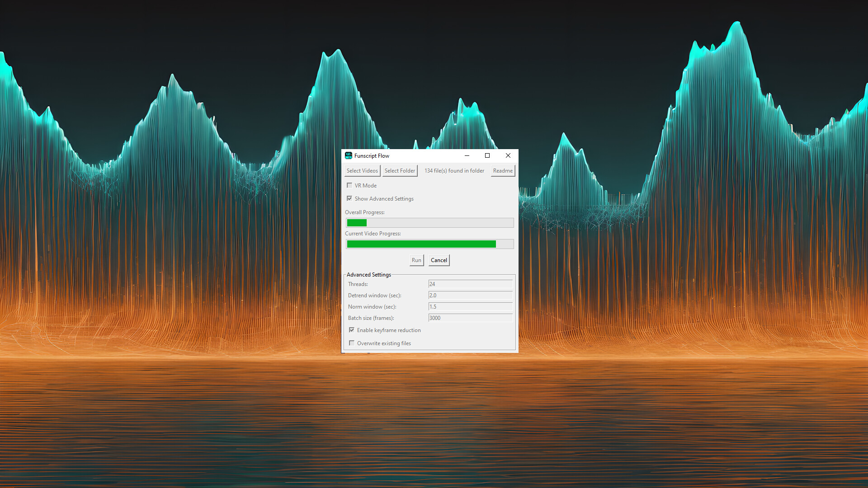Modify the Batch size frames field
868x488 pixels.
(470, 318)
